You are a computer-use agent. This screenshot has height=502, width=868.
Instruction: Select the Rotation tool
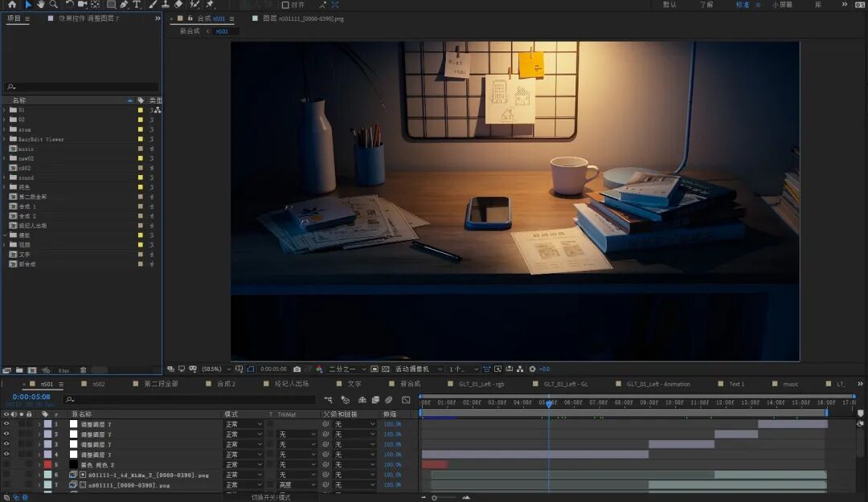(70, 4)
